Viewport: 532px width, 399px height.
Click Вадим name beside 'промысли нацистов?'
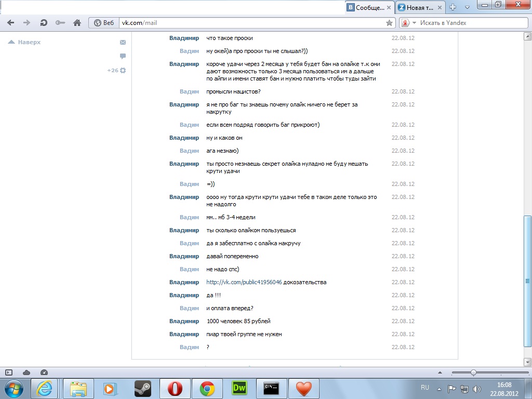189,91
